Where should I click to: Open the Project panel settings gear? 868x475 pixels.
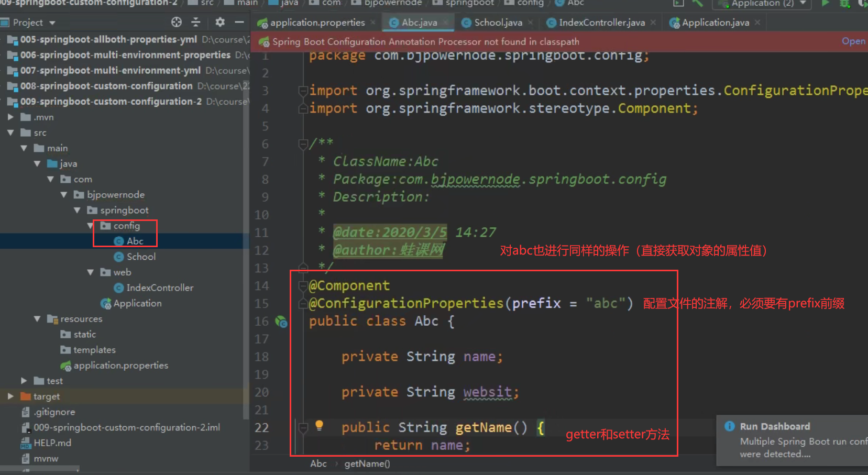220,22
